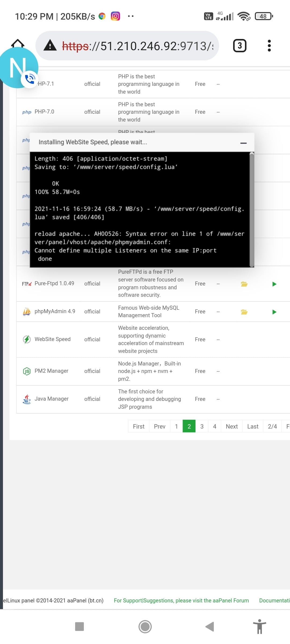Click the phpMyAdmin sailboat icon

27,312
